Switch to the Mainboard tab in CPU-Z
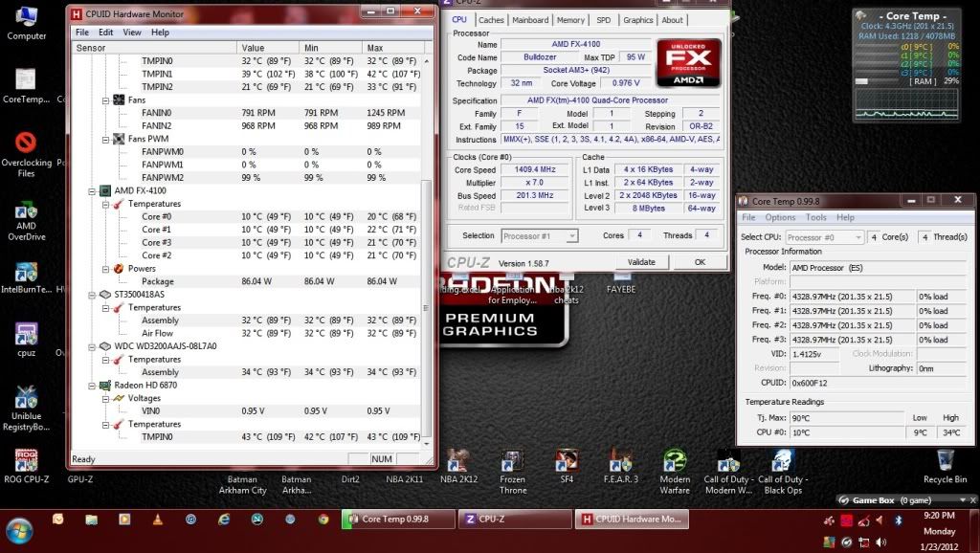The width and height of the screenshot is (980, 553). pos(530,20)
